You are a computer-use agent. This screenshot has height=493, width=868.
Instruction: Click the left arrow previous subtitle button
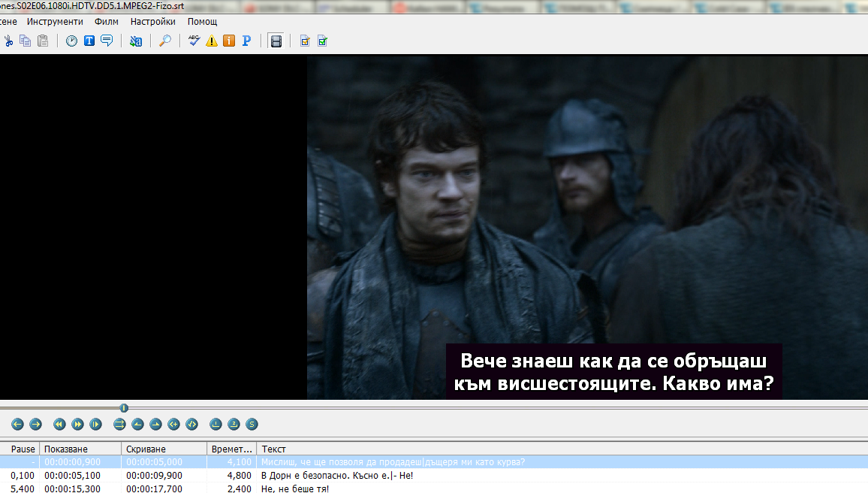pos(17,425)
